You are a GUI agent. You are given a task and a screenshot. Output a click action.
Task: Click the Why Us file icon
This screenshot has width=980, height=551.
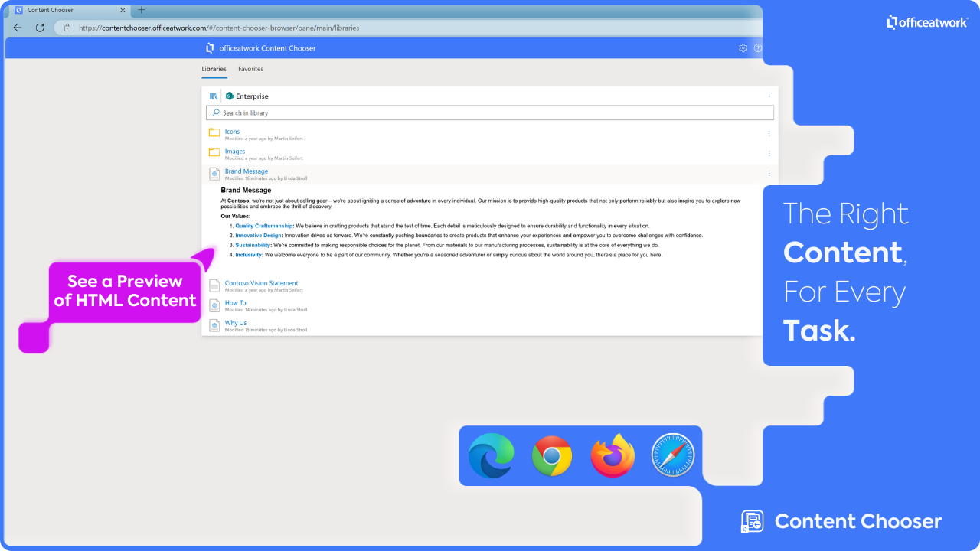(x=214, y=325)
